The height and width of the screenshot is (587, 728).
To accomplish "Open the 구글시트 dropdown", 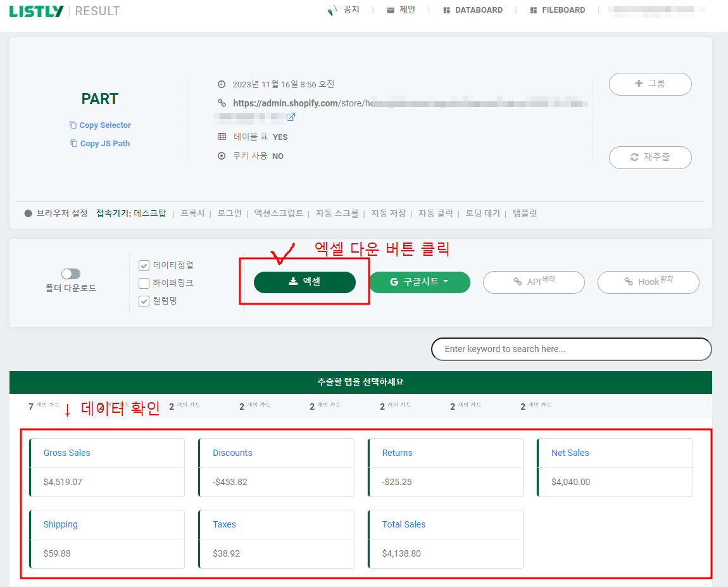I will (419, 282).
